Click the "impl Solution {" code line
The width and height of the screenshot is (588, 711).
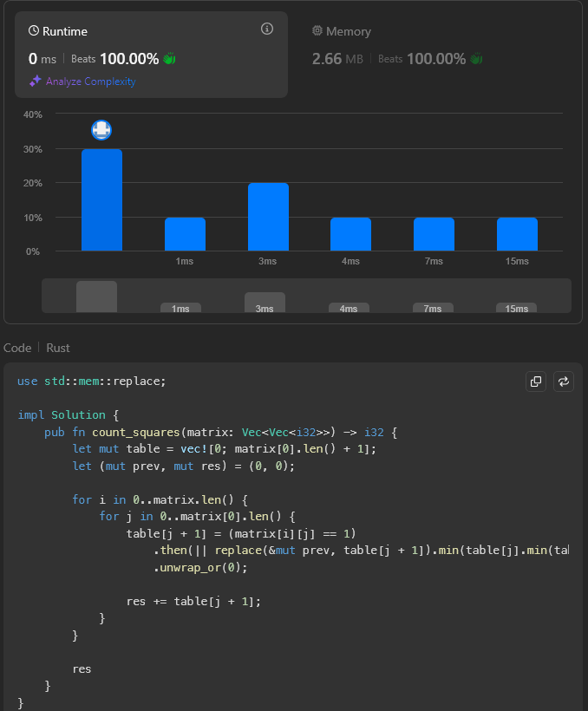68,415
